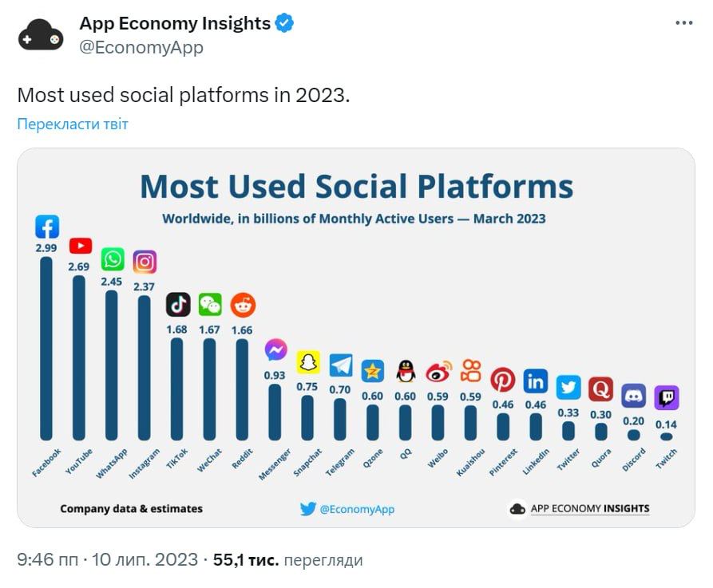
Task: Click the Pinterest logo in chart
Action: [x=503, y=380]
